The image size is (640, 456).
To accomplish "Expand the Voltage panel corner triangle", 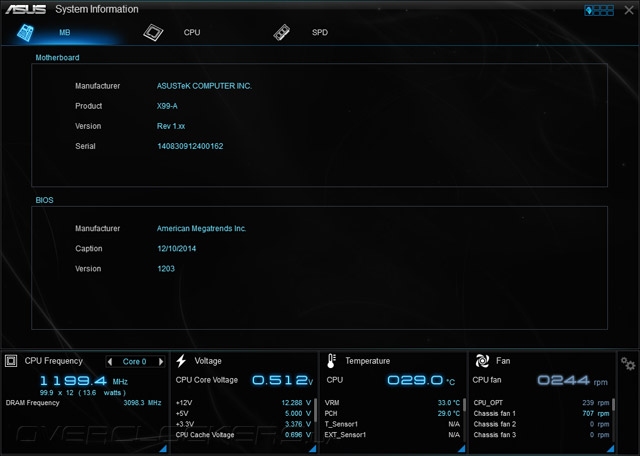I will [313, 449].
